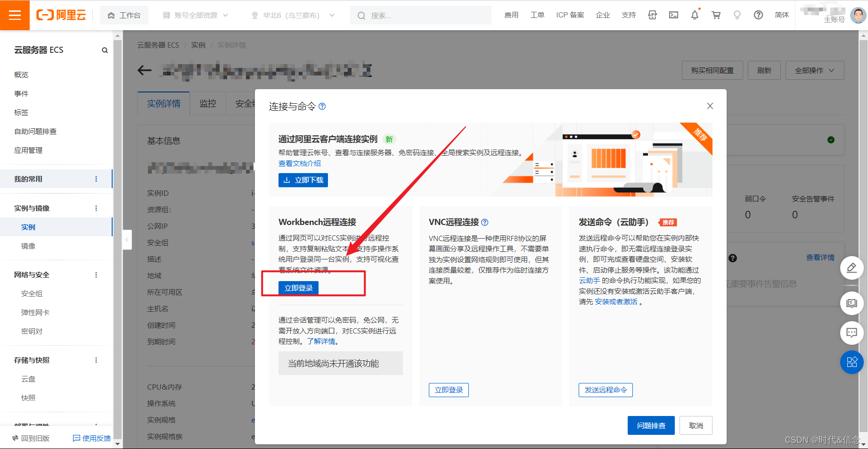Click the help icon beside VNC远程连接
868x449 pixels.
tap(485, 222)
